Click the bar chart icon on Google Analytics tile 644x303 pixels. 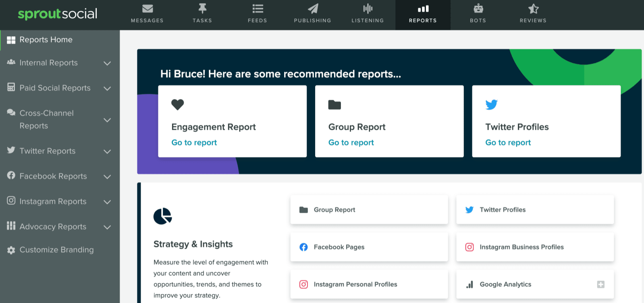pos(469,284)
